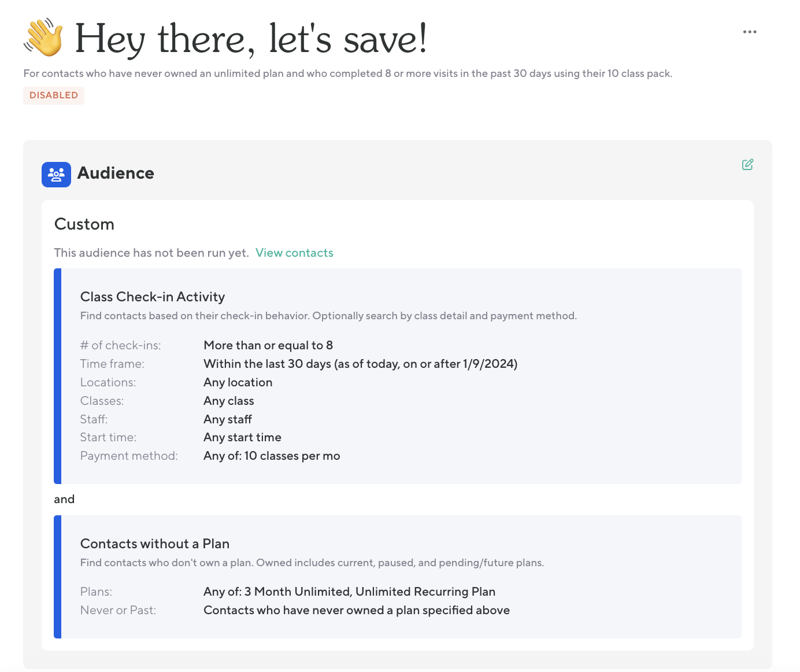800x672 pixels.
Task: Click the "Any start time" value
Action: coord(242,437)
